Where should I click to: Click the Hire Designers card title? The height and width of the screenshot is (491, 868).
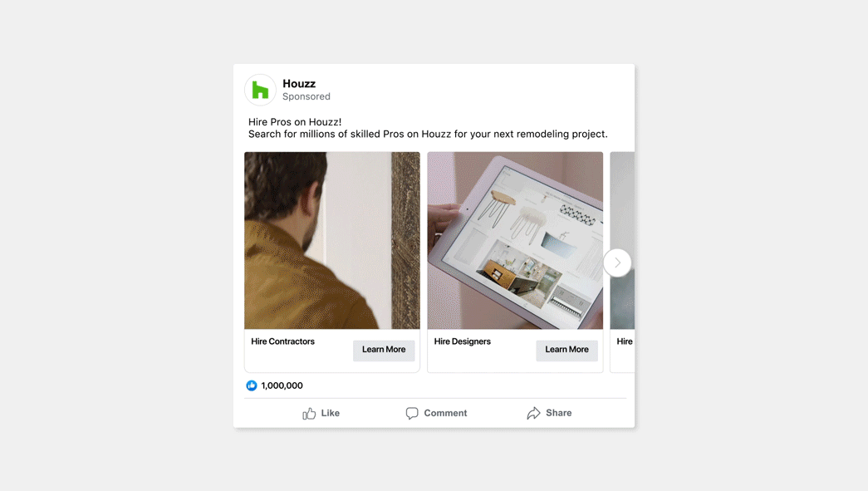tap(462, 341)
